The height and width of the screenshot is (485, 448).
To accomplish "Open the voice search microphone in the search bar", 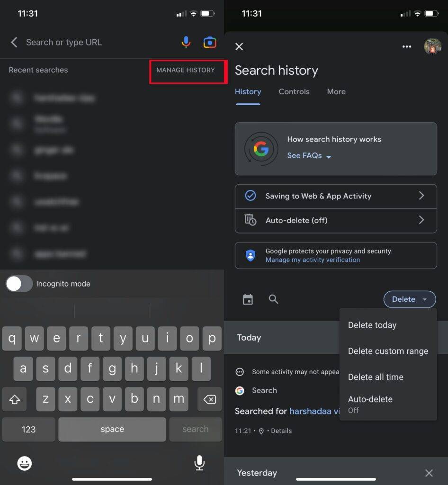I will click(186, 42).
